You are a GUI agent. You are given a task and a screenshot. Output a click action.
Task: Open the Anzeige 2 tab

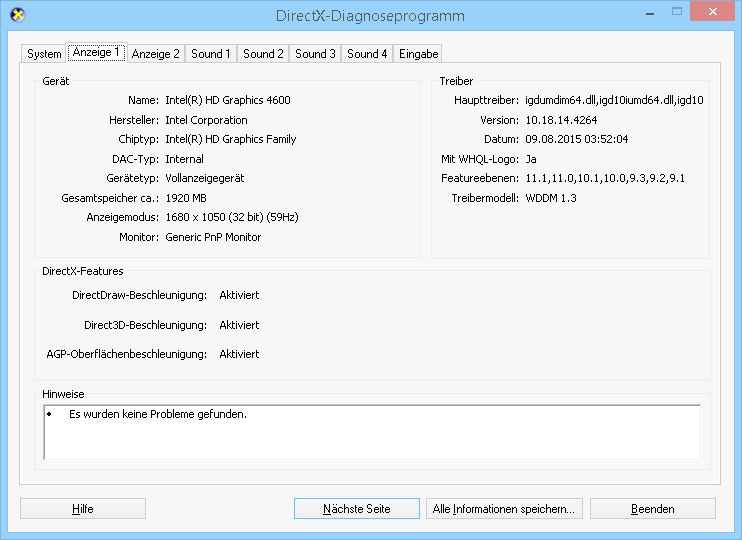pyautogui.click(x=156, y=54)
